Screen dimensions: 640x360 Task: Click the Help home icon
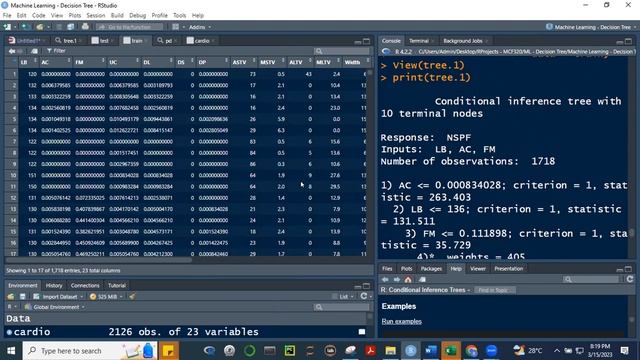point(408,280)
